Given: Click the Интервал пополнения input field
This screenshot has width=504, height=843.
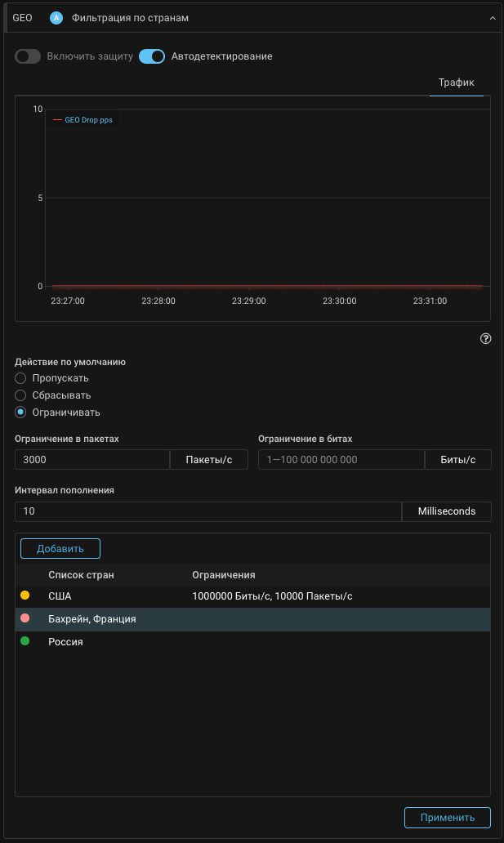Looking at the screenshot, I should point(207,511).
